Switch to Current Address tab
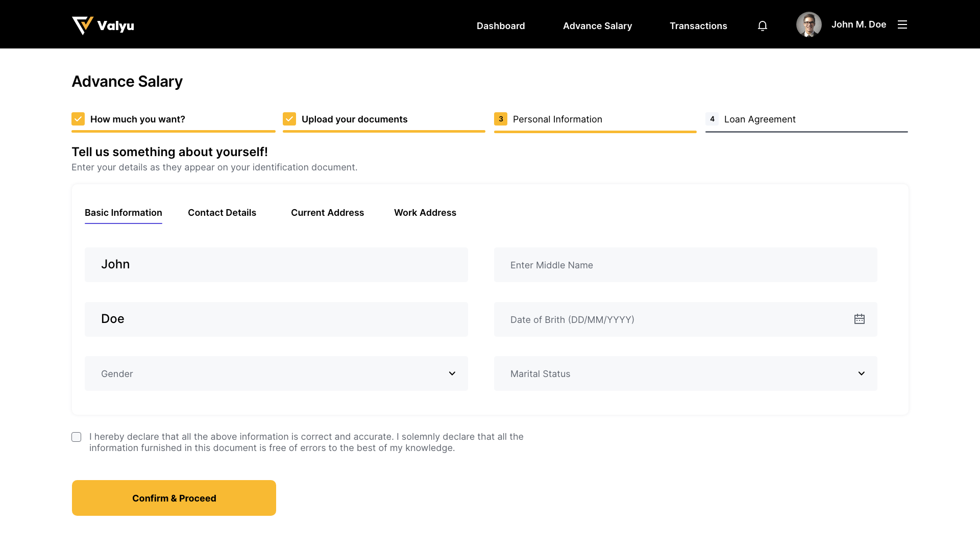 (327, 213)
